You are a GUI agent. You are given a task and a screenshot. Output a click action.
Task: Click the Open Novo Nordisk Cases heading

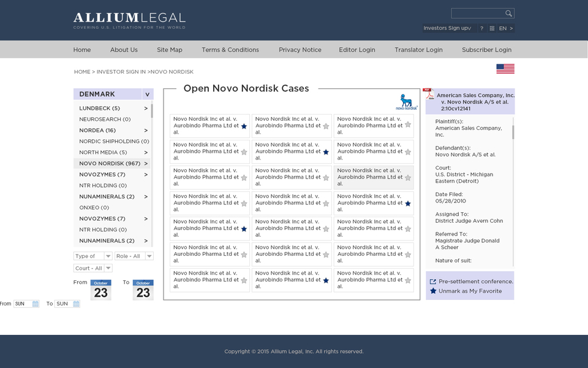tap(246, 88)
